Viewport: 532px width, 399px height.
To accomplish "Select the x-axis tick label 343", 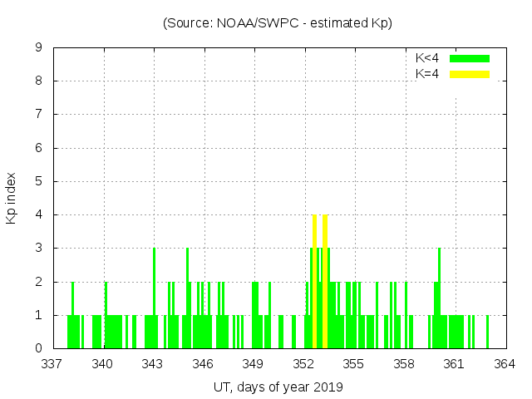I will pos(153,364).
